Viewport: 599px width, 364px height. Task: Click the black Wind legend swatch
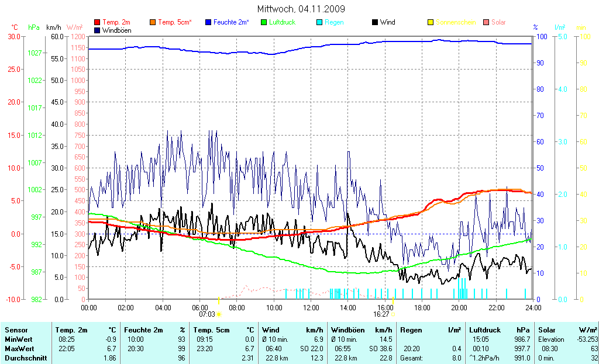pyautogui.click(x=375, y=23)
